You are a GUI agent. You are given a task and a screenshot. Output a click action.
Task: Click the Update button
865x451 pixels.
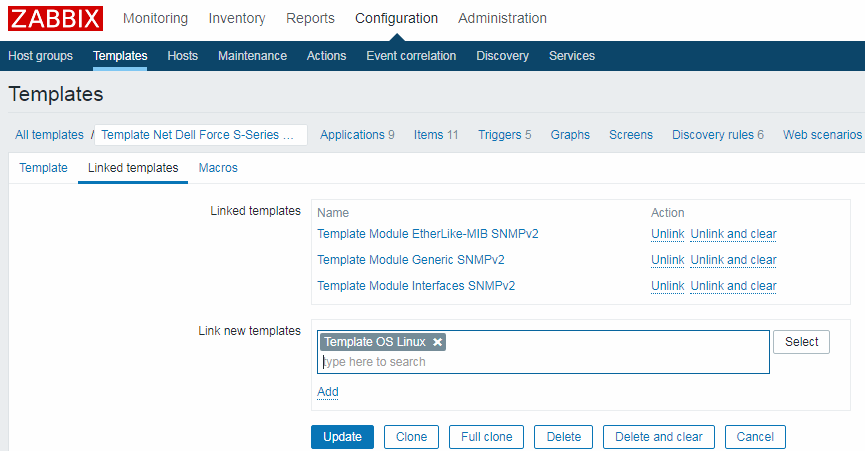point(342,437)
